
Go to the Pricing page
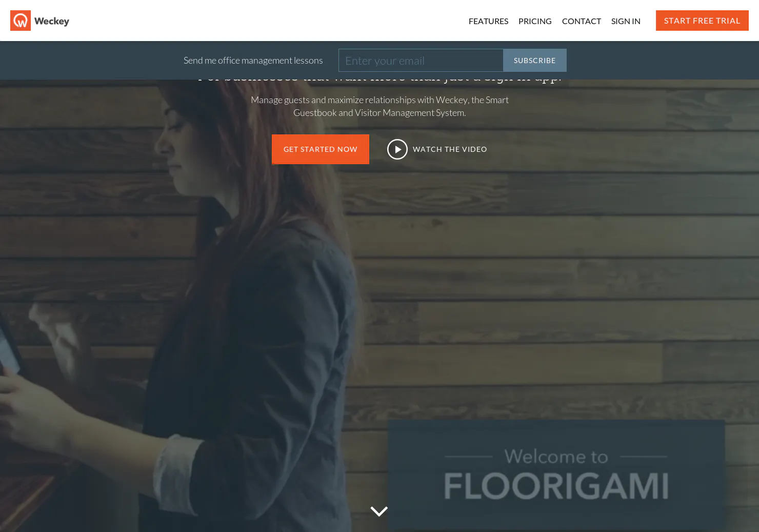(535, 21)
